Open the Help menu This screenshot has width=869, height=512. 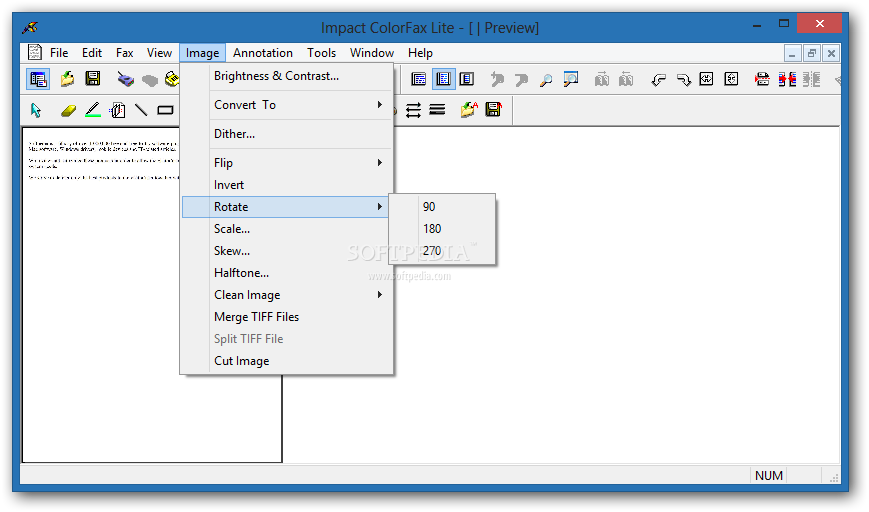[x=420, y=53]
